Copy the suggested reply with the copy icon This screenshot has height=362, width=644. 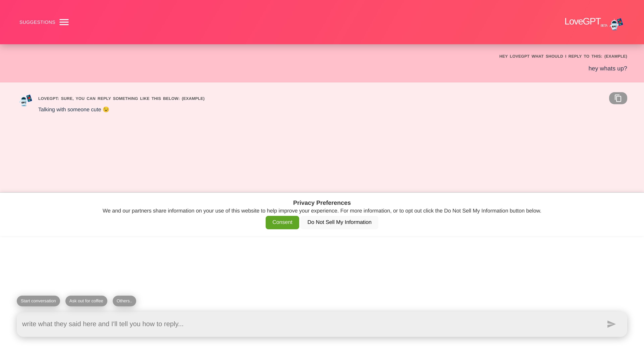pos(618,98)
